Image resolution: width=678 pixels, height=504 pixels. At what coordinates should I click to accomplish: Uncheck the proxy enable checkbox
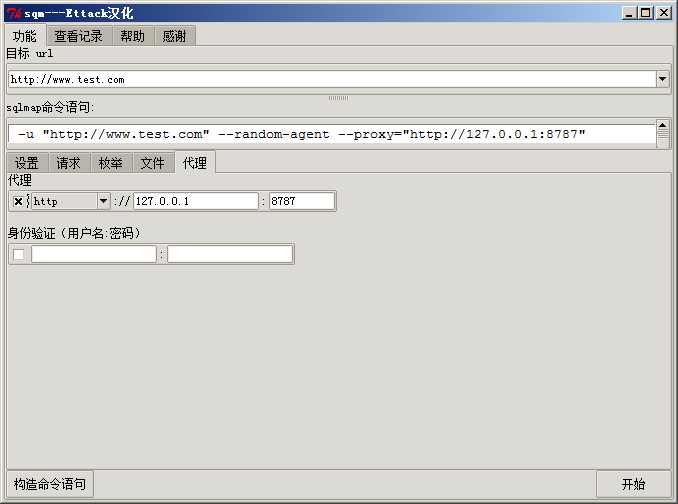pos(18,201)
